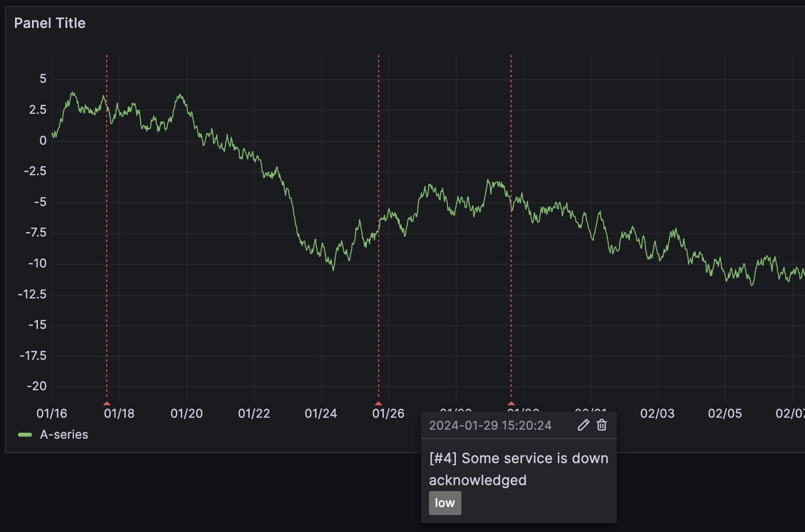This screenshot has height=532, width=805.
Task: Click the green A-series color swatch
Action: coord(25,434)
